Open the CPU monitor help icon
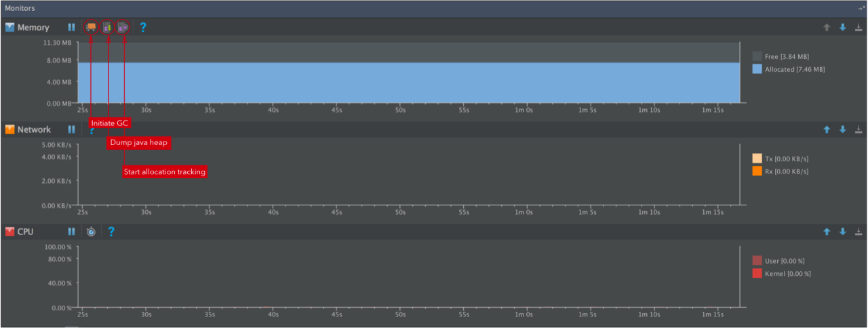 pyautogui.click(x=111, y=232)
